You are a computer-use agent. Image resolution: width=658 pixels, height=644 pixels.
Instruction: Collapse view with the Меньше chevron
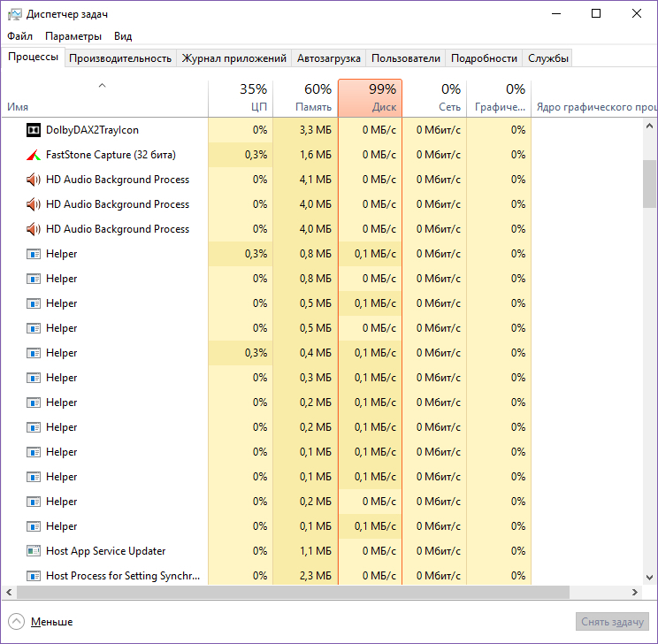pyautogui.click(x=17, y=621)
